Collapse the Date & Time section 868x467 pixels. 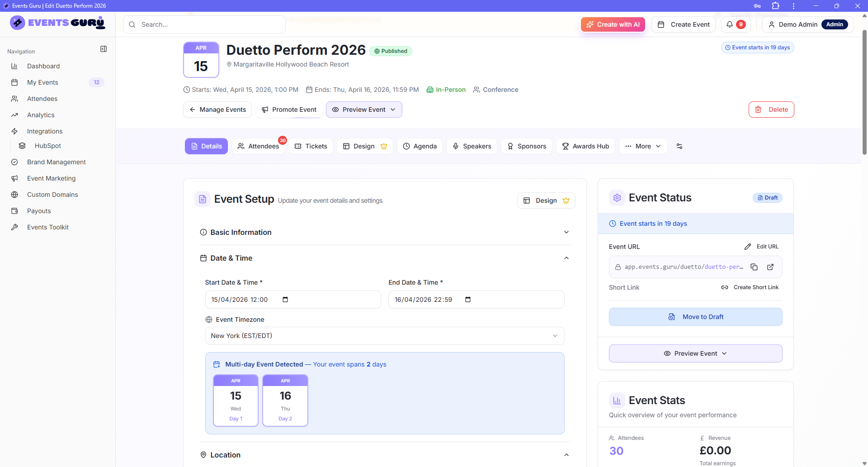pyautogui.click(x=385, y=258)
